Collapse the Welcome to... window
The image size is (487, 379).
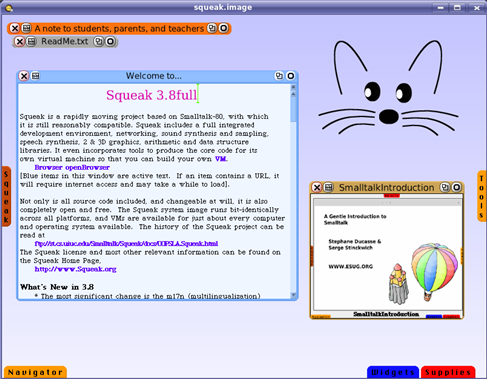(291, 76)
